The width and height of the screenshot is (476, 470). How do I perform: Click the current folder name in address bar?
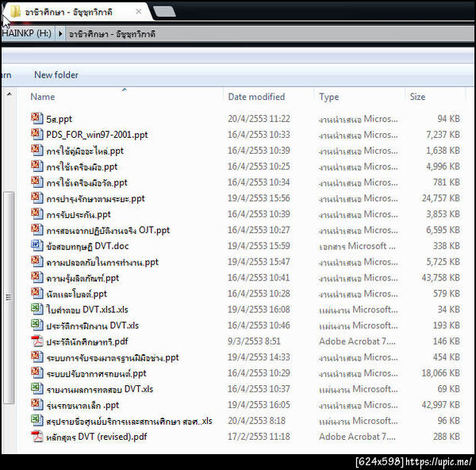(x=112, y=33)
